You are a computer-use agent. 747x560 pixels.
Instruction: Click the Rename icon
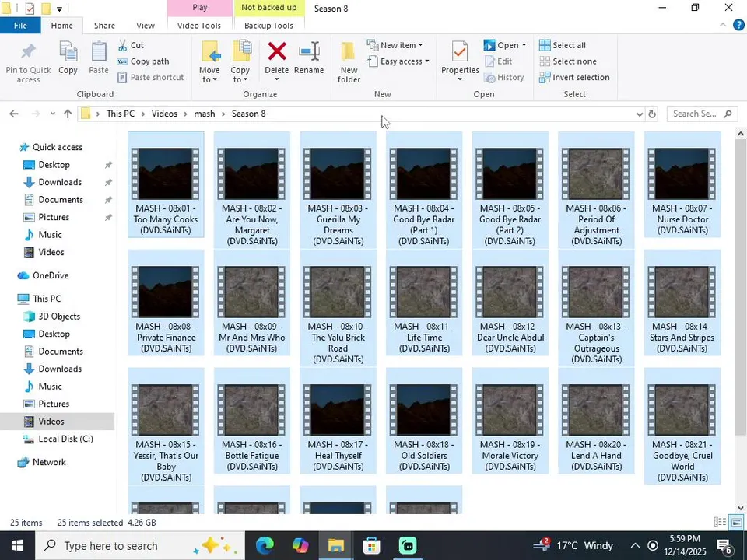click(309, 51)
